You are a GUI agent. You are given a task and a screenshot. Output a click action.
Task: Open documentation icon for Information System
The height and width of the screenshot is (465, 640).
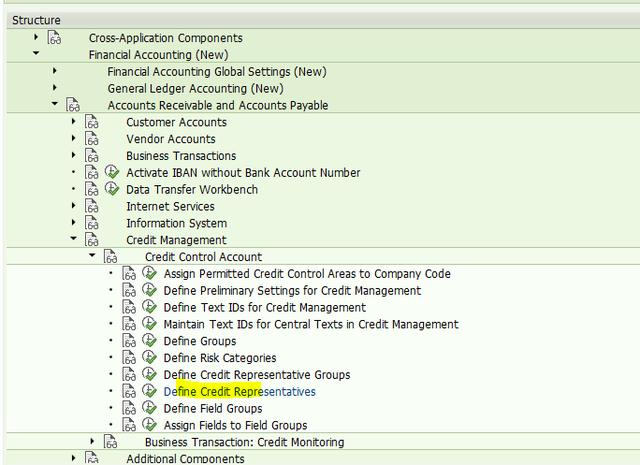[91, 223]
